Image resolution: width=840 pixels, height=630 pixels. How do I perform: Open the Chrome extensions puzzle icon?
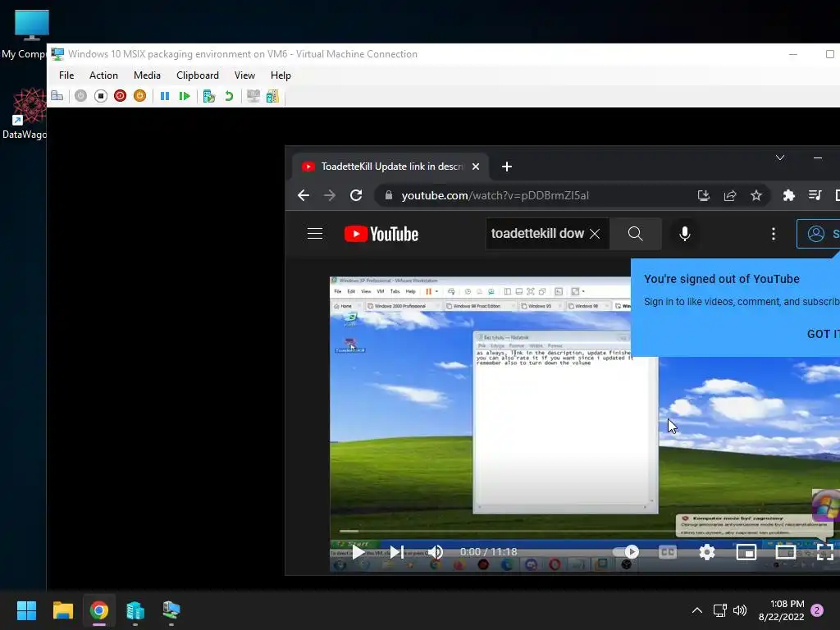pyautogui.click(x=788, y=195)
